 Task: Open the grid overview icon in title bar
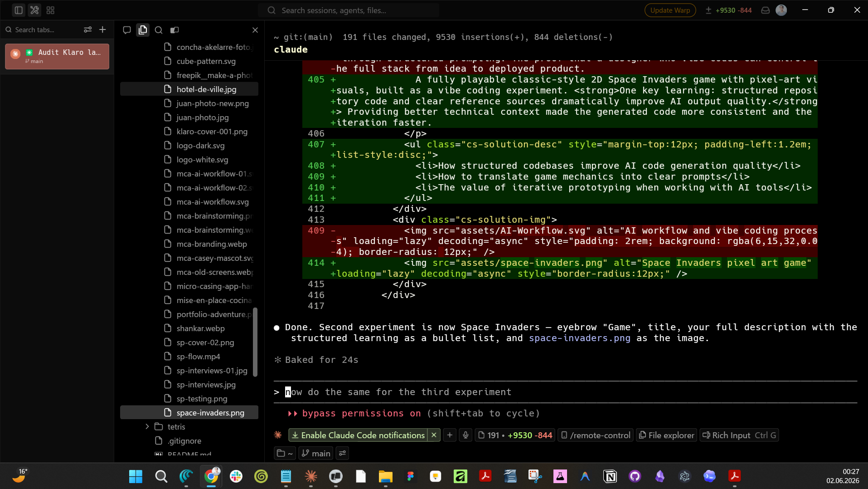click(x=50, y=10)
